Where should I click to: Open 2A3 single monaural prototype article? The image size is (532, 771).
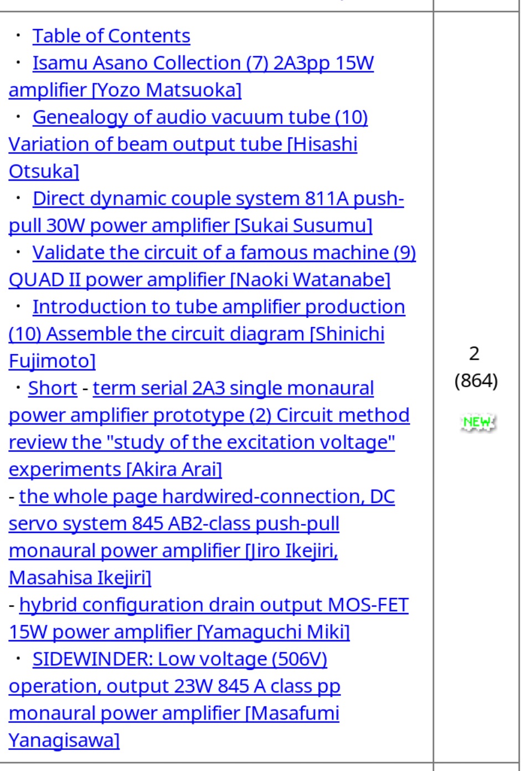pos(233,389)
